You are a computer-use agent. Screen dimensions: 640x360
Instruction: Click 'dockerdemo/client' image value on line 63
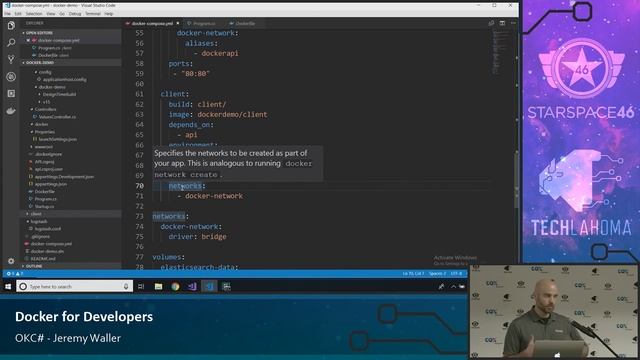[232, 115]
